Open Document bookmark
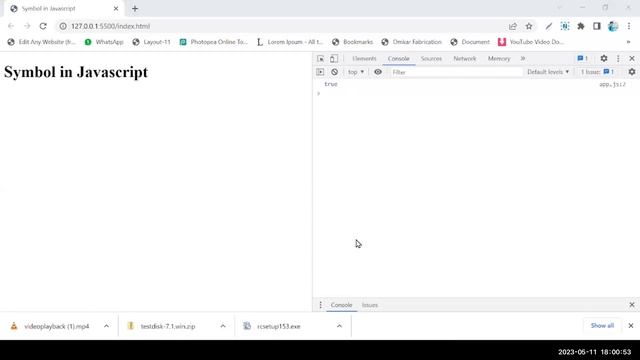640x360 pixels. 470,42
